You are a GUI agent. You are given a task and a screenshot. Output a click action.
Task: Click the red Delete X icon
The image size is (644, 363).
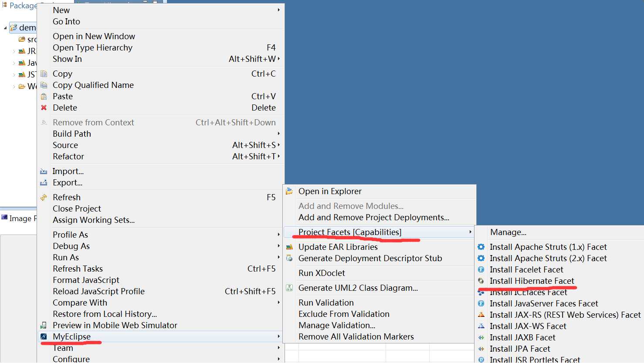(x=44, y=108)
